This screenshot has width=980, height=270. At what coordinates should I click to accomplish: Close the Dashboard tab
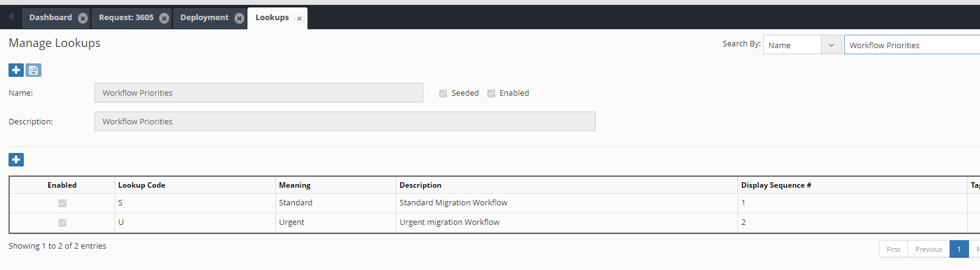tap(83, 18)
